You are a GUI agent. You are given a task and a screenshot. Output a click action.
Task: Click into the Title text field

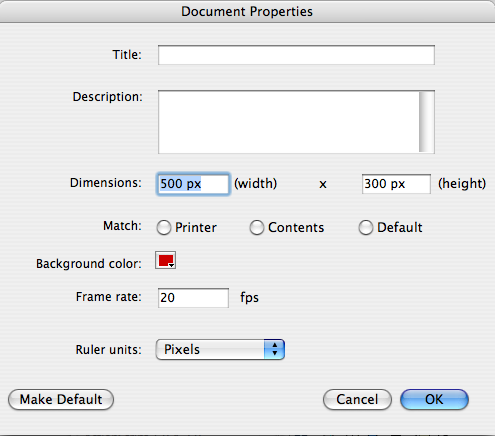point(296,55)
